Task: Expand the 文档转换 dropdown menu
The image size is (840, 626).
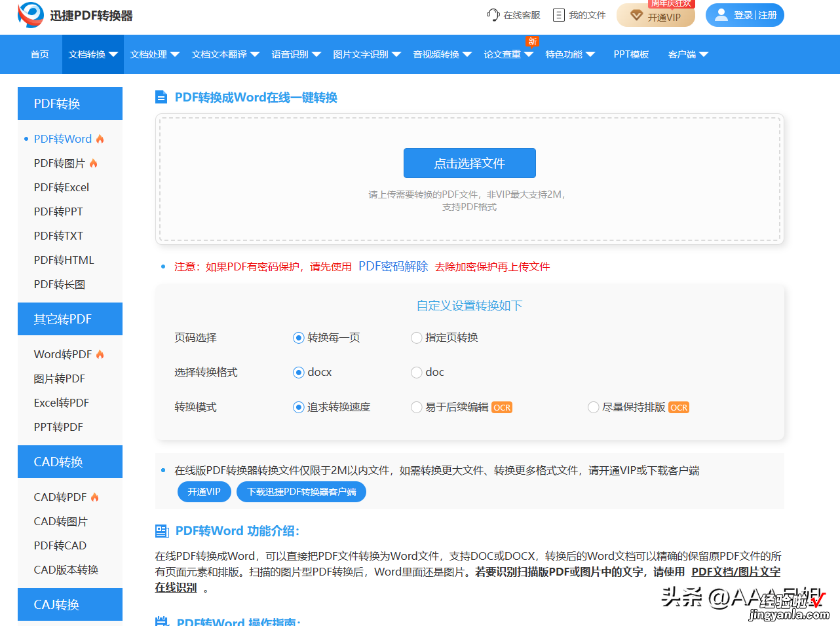Action: click(93, 54)
